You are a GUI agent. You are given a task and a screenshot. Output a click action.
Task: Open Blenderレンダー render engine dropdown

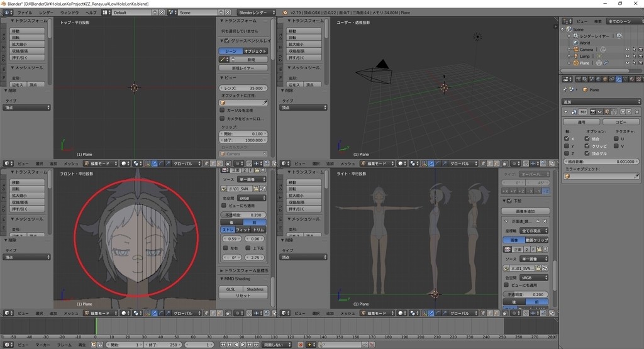point(257,13)
